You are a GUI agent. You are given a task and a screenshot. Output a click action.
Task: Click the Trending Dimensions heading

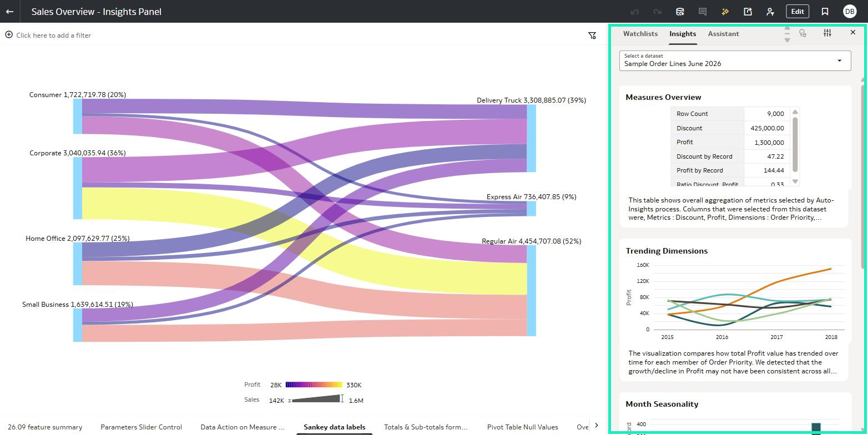[667, 251]
